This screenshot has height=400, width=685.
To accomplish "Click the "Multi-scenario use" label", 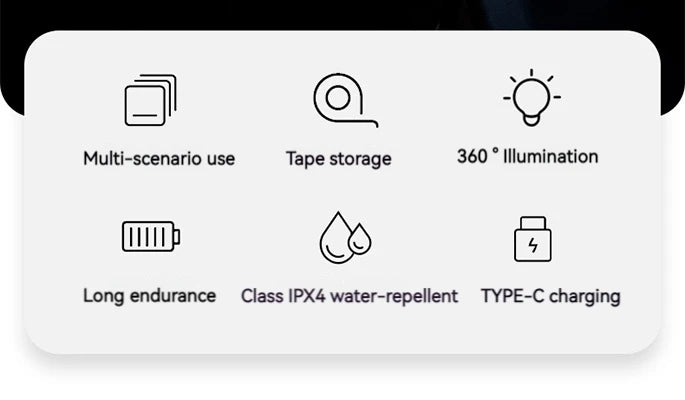I will [159, 158].
